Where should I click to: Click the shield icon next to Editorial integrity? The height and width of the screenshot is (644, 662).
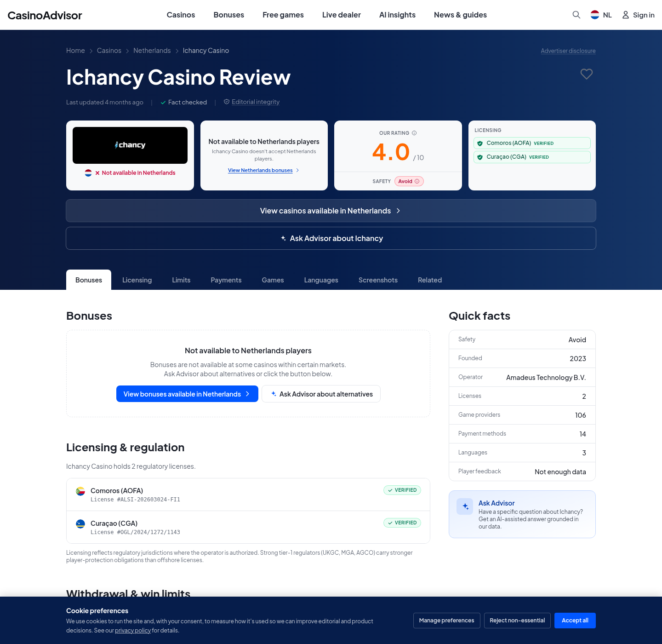pos(227,102)
